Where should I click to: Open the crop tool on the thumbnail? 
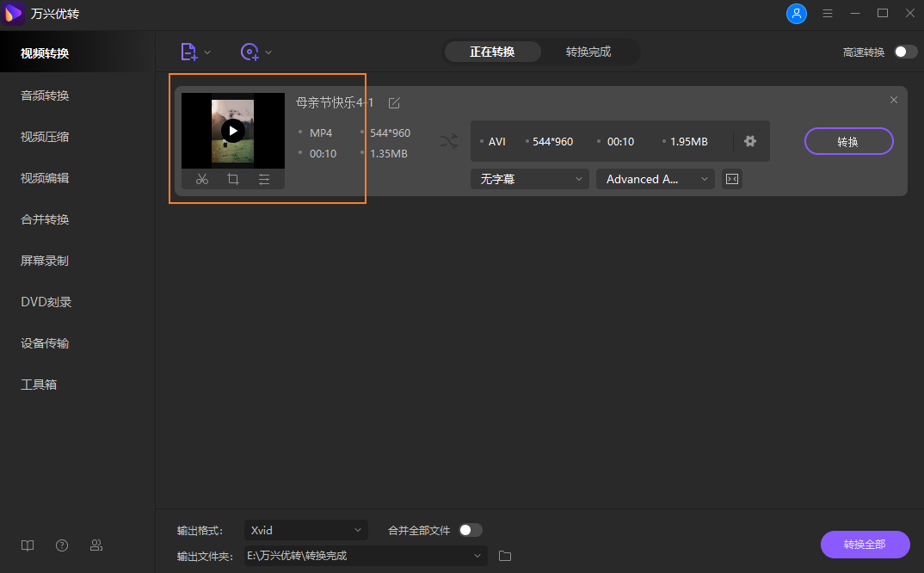[232, 178]
